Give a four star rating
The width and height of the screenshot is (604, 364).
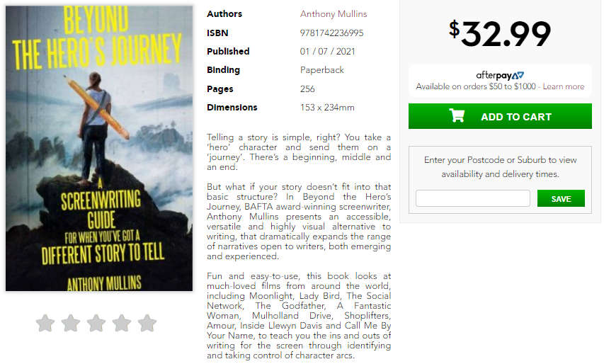coord(122,323)
